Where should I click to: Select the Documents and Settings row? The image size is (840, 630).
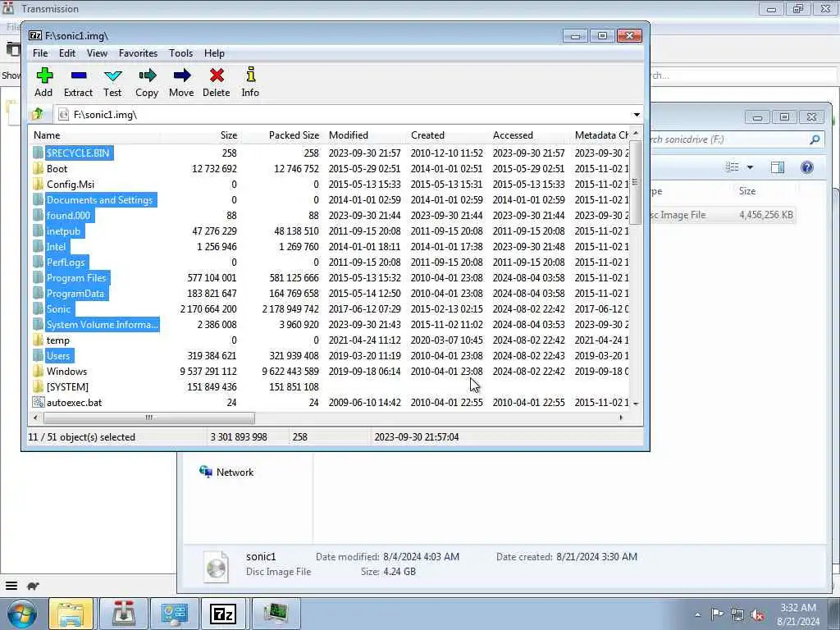(330, 200)
